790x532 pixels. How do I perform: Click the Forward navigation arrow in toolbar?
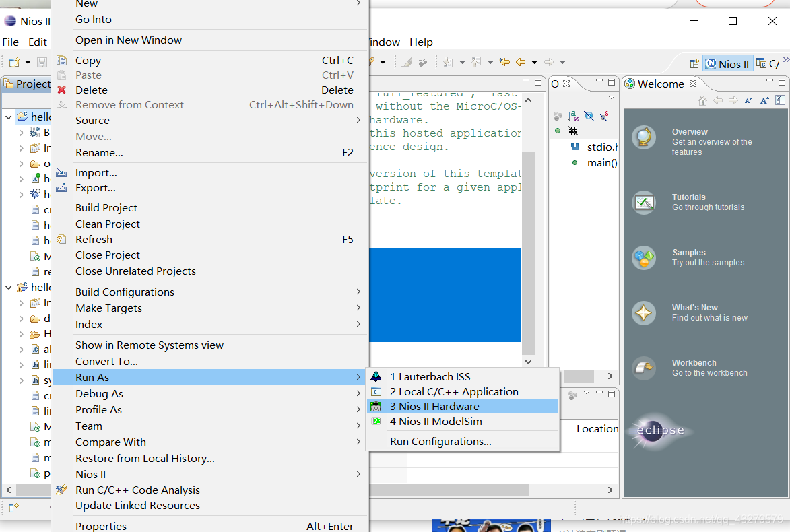coord(549,62)
